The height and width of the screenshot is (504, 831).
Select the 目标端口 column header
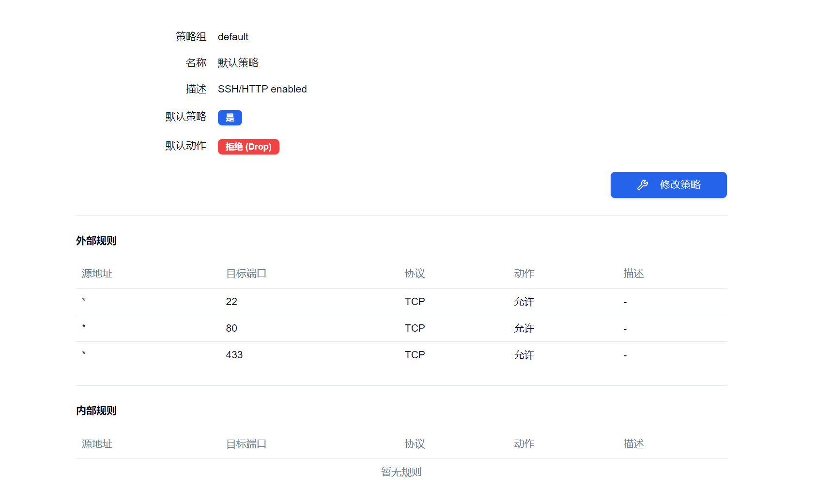[x=246, y=273]
